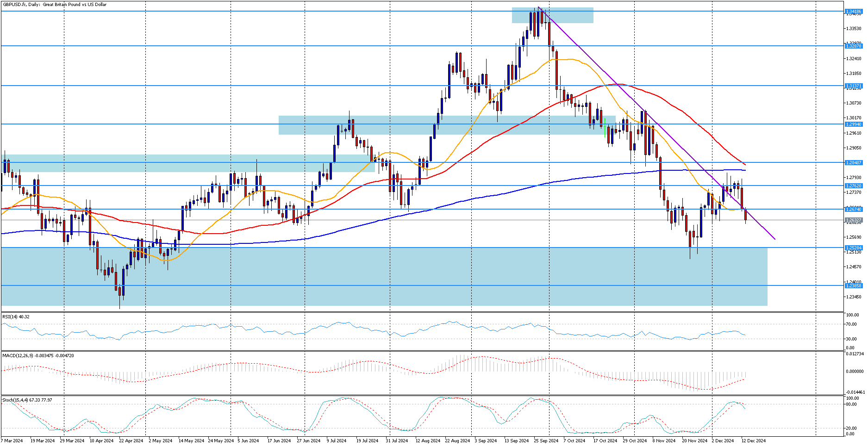868x446 pixels.
Task: Click the 1.31371 horizontal level price tag
Action: pos(854,86)
